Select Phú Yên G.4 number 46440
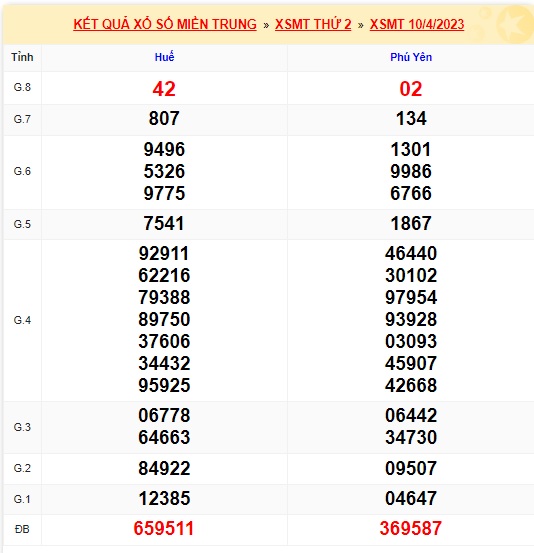 (411, 254)
